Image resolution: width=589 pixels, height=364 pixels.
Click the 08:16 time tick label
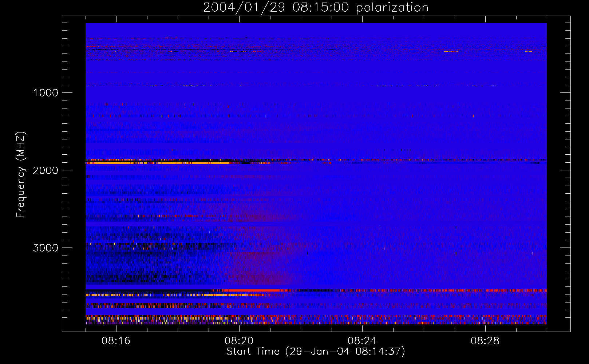pyautogui.click(x=116, y=341)
